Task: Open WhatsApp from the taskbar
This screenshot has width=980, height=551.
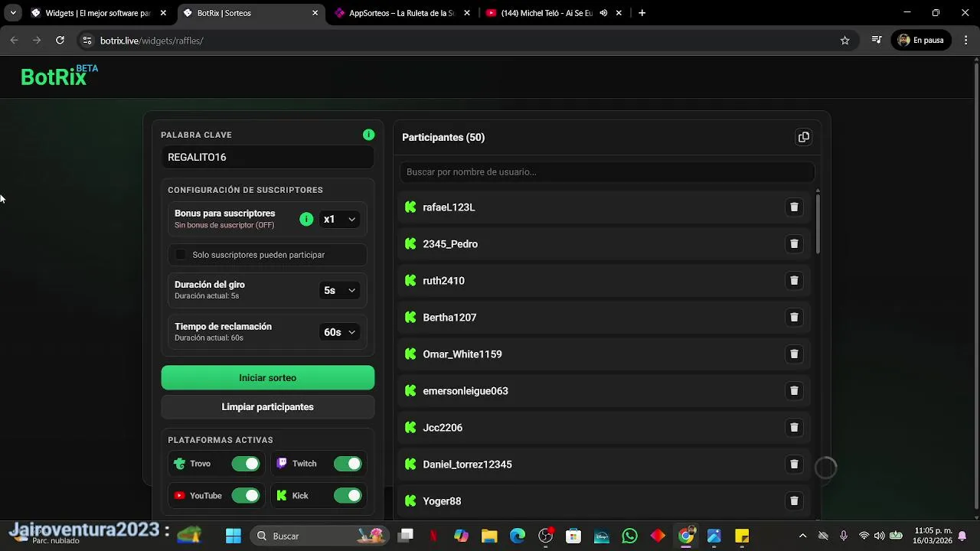Action: pyautogui.click(x=629, y=536)
